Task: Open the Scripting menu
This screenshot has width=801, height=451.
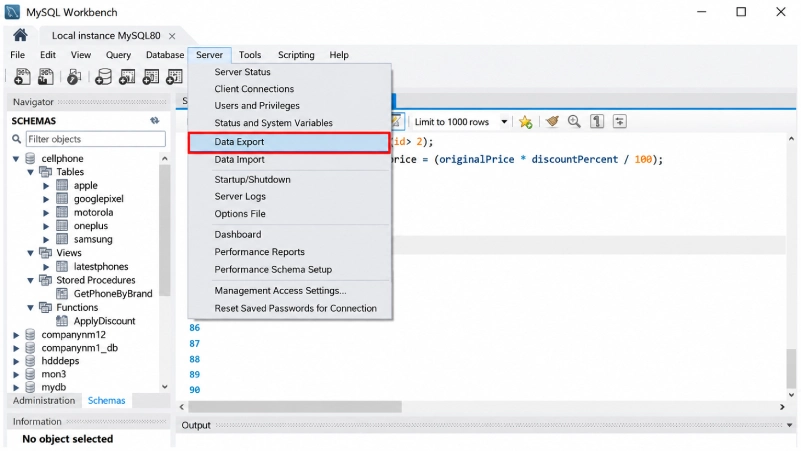Action: click(x=296, y=55)
